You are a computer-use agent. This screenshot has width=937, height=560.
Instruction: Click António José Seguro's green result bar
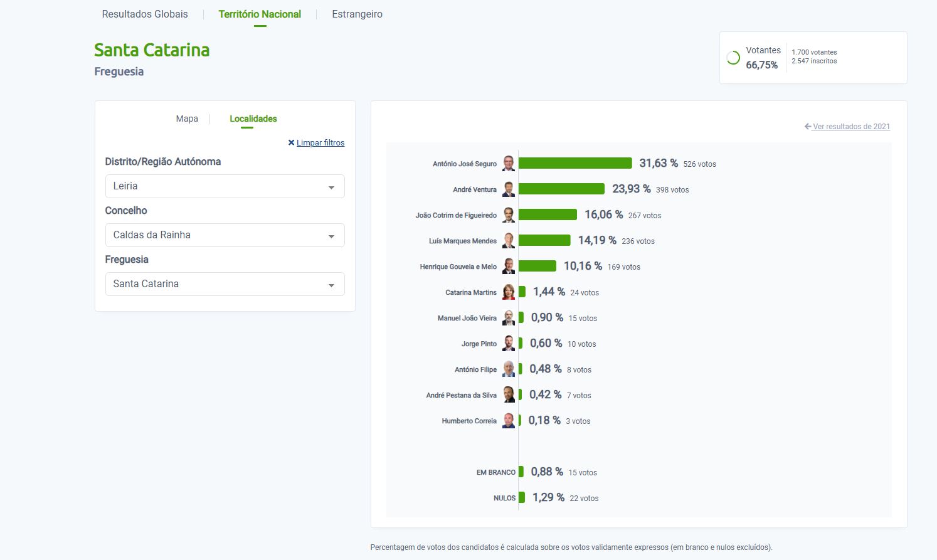574,163
